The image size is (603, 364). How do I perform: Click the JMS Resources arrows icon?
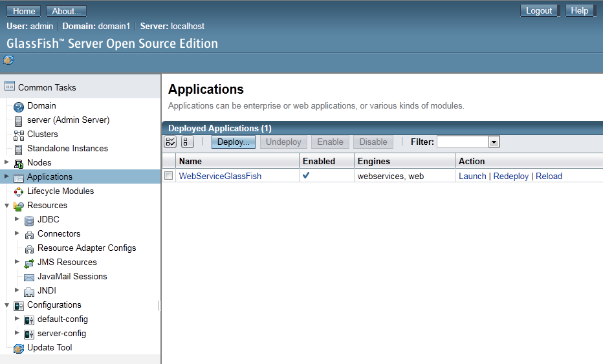coord(29,263)
